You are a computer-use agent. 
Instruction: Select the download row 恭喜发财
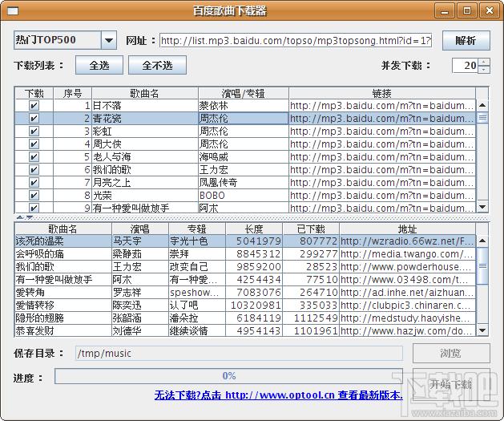245,330
